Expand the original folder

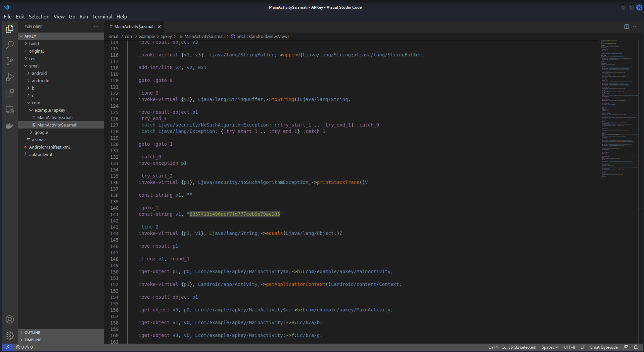(x=61, y=51)
